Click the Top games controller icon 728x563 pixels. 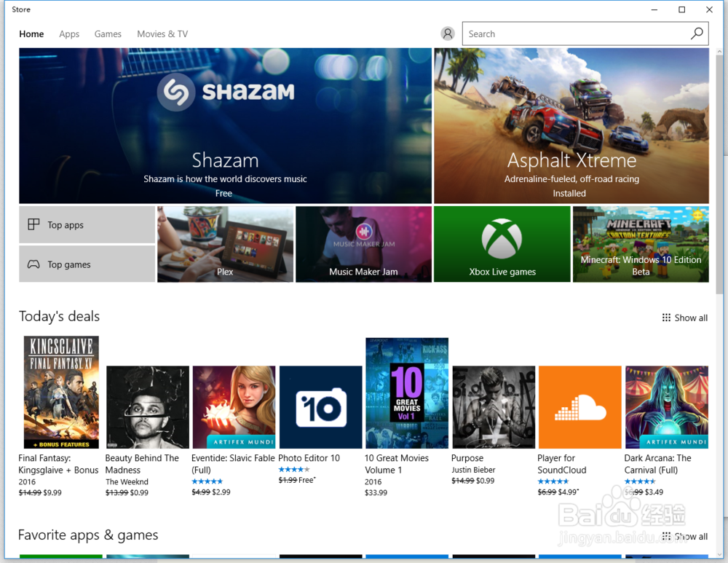pyautogui.click(x=33, y=264)
